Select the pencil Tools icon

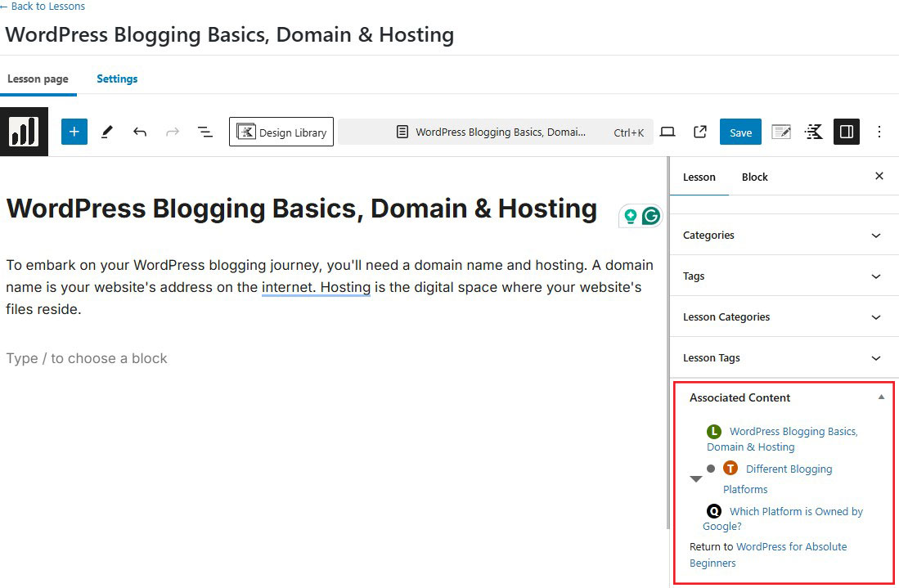106,132
